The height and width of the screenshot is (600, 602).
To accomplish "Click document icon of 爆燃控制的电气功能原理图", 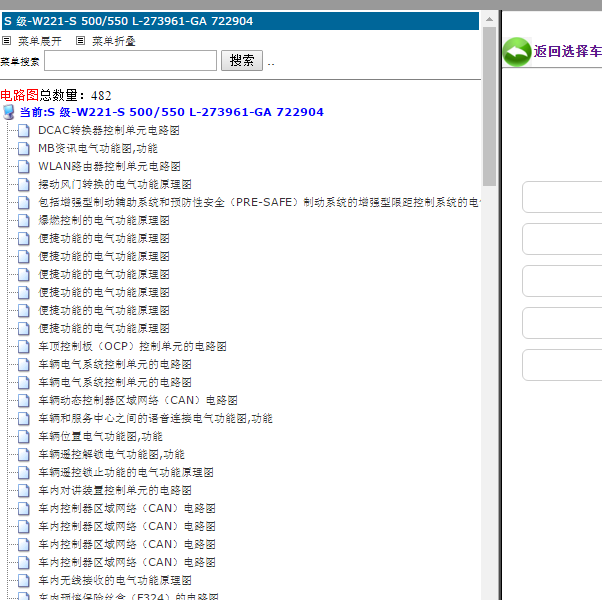I will 23,220.
